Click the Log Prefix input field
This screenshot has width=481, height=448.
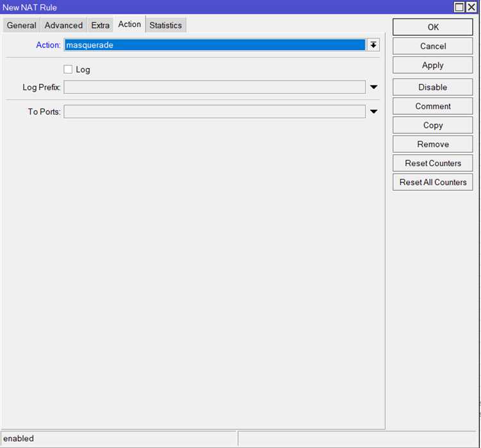tap(214, 87)
